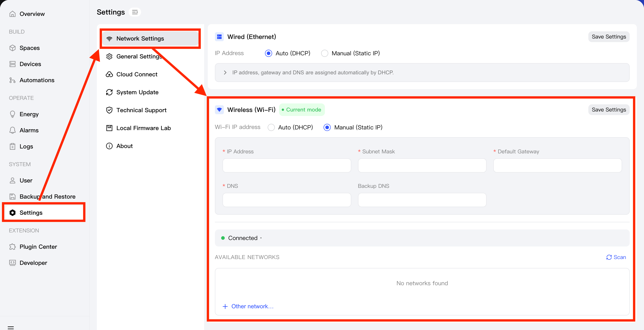Click the Spaces cube icon
The width and height of the screenshot is (644, 330).
(x=13, y=48)
